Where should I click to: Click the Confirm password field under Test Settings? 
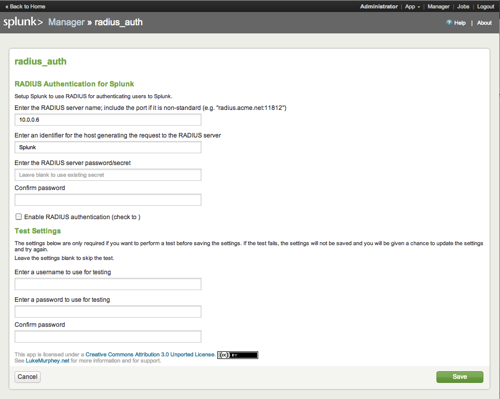(108, 336)
